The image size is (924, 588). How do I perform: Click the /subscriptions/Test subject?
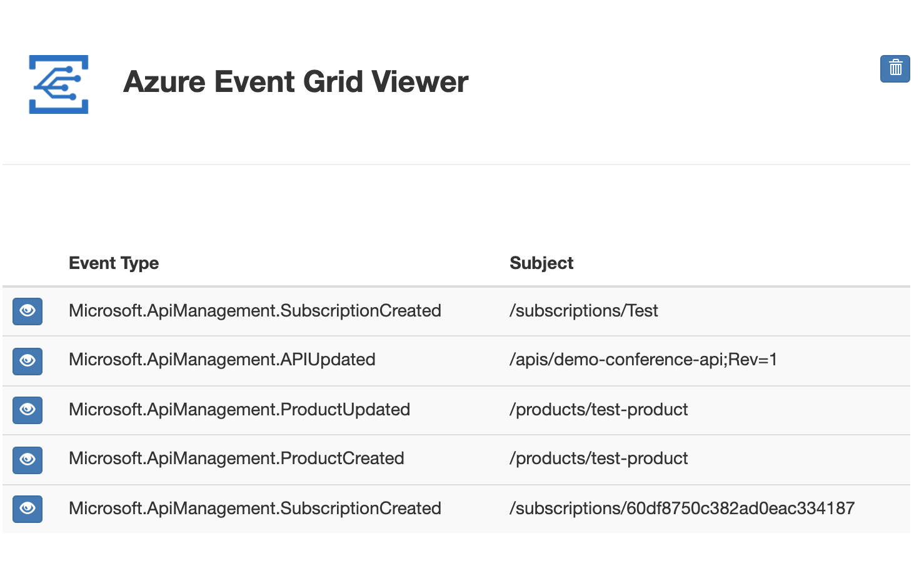tap(584, 311)
